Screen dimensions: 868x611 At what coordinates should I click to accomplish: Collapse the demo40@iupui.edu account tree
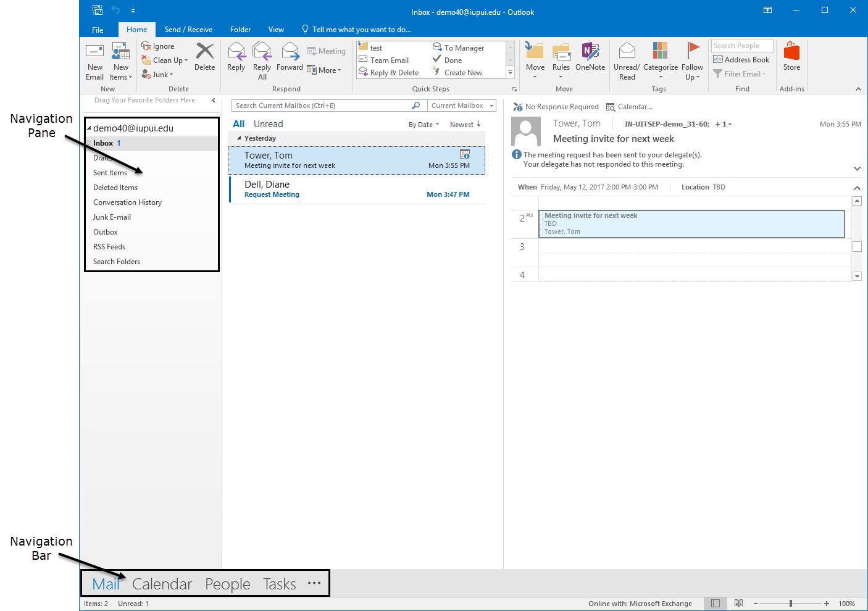89,128
